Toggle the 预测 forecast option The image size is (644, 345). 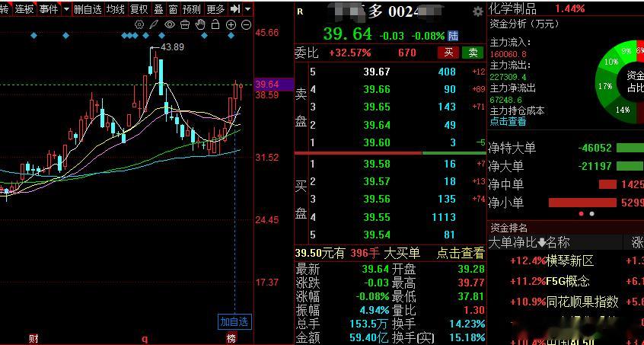(192, 8)
